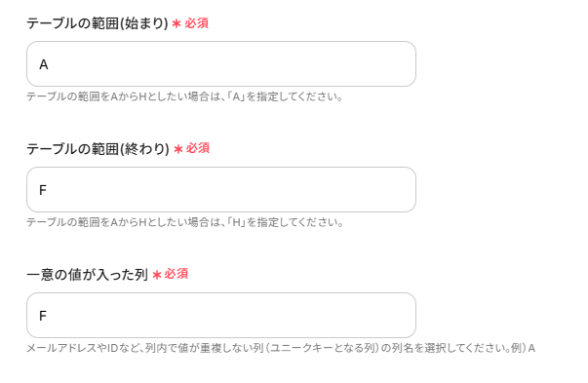Screen dimensions: 588x383
Task: Place cursor on value F in 終わり field
Action: pyautogui.click(x=43, y=190)
